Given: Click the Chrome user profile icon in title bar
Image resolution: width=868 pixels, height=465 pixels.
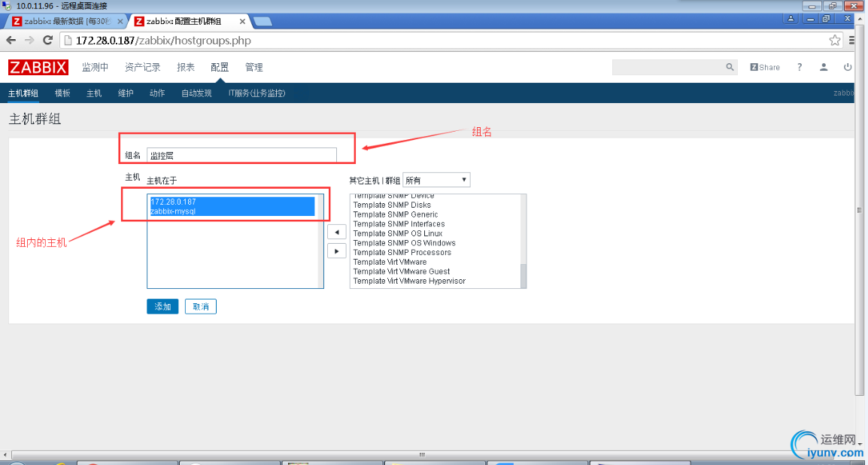Looking at the screenshot, I should pyautogui.click(x=791, y=19).
